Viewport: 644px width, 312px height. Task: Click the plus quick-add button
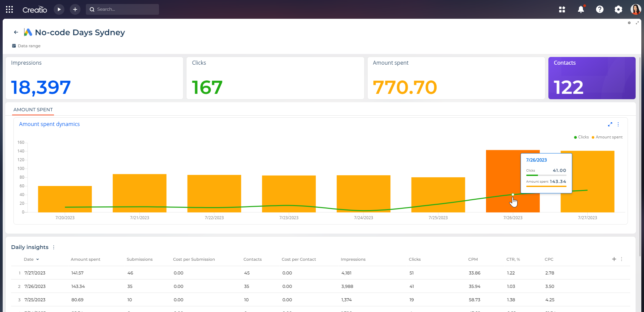[x=75, y=9]
